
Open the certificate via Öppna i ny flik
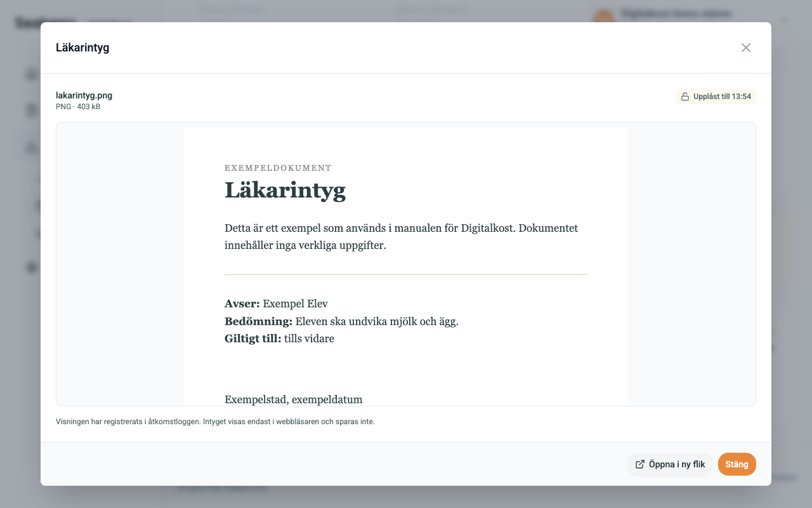point(670,464)
